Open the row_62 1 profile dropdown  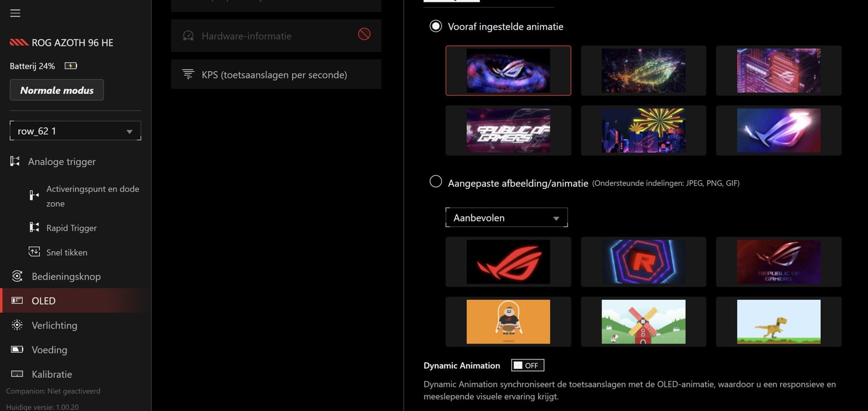point(75,131)
